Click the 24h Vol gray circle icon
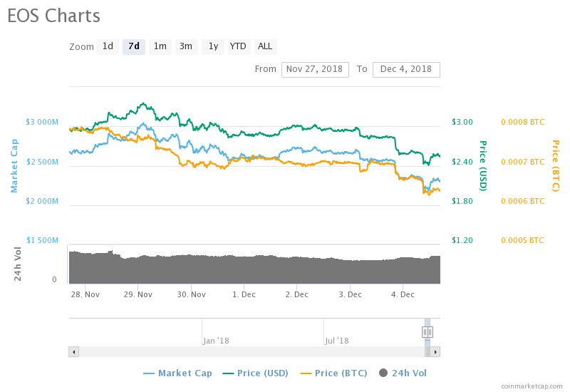This screenshot has height=392, width=570. click(x=383, y=373)
